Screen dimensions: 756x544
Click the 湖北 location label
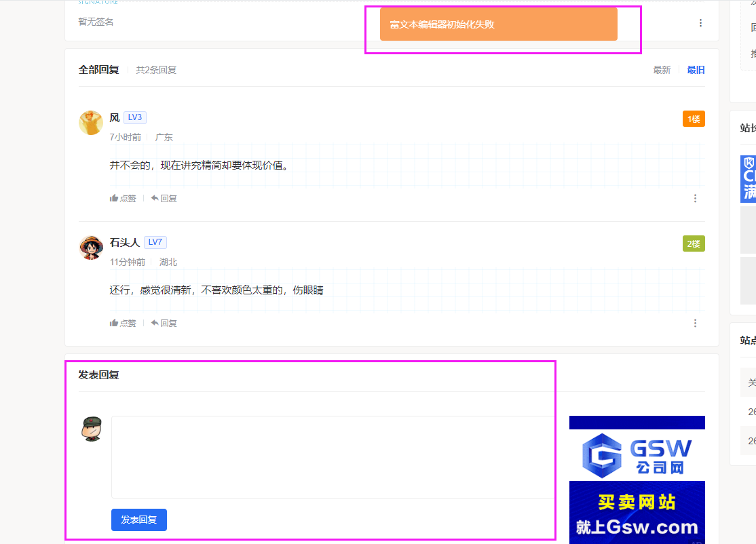tap(168, 262)
